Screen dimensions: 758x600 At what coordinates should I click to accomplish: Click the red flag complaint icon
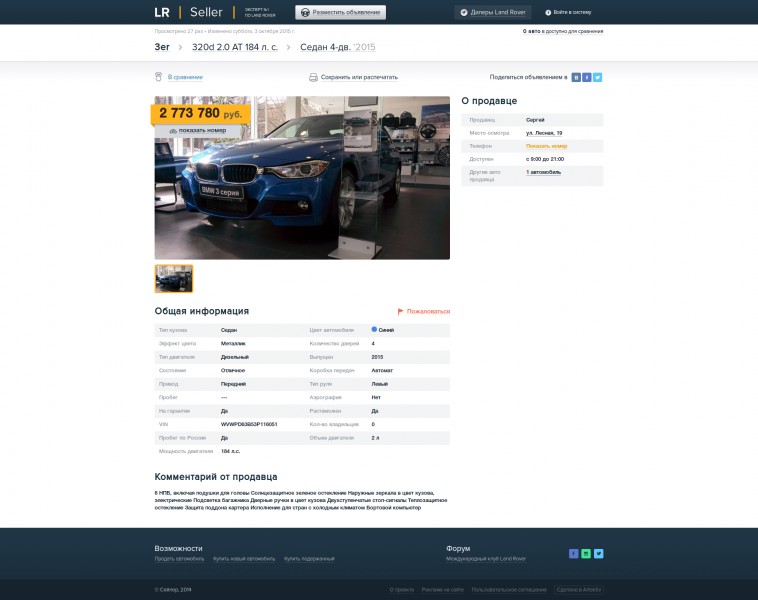coord(400,311)
